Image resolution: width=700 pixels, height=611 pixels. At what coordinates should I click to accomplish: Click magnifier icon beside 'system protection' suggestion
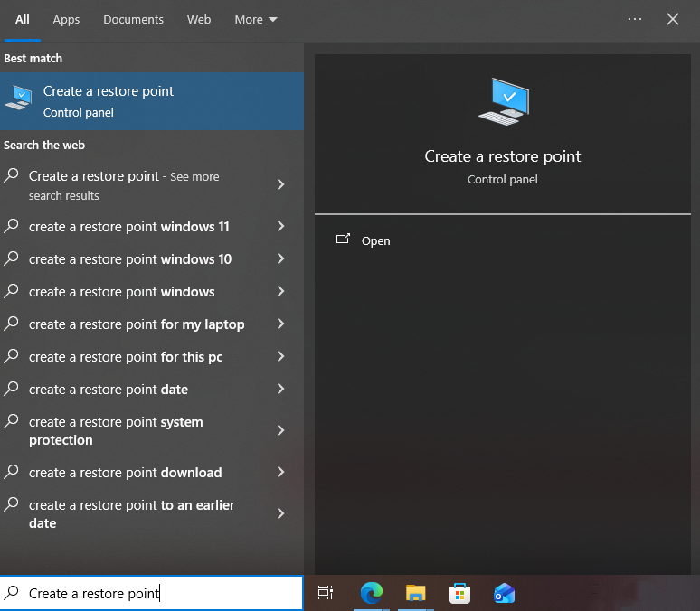point(11,421)
